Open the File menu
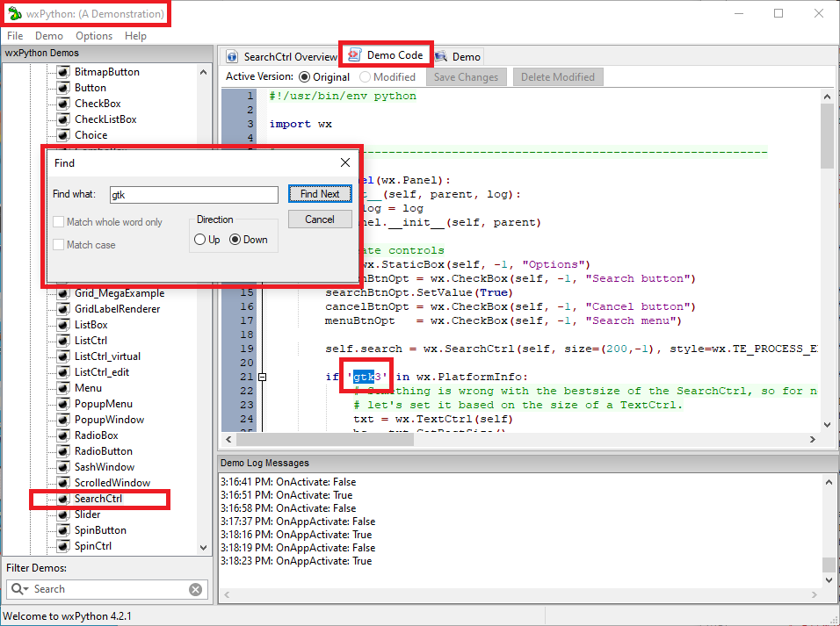Viewport: 840px width, 626px height. [14, 36]
